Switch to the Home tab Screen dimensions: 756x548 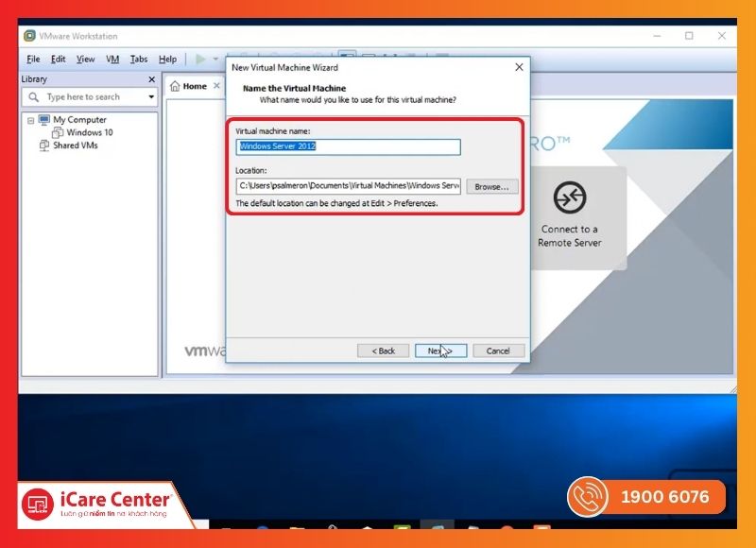click(x=189, y=86)
